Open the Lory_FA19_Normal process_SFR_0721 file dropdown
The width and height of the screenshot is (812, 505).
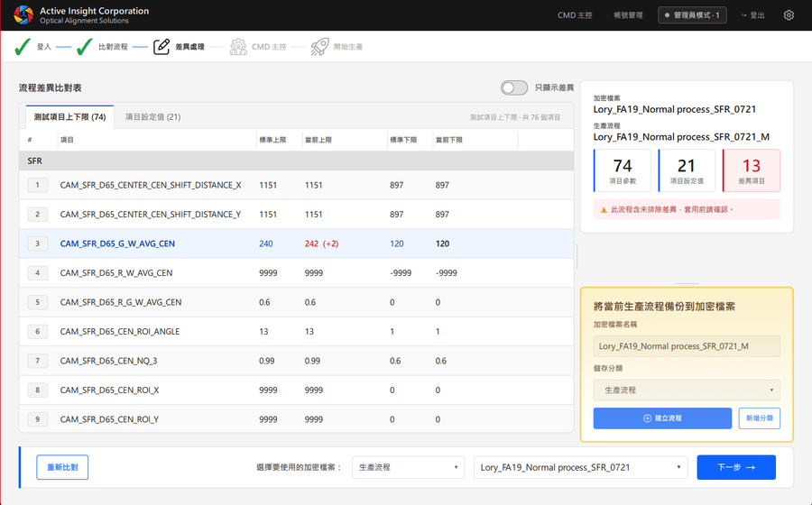[x=580, y=467]
